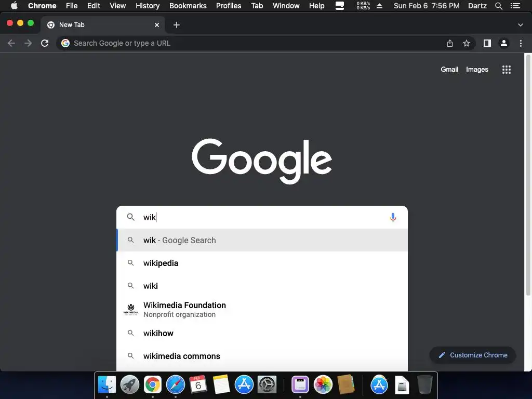Open Safari from the Dock

[176, 385]
